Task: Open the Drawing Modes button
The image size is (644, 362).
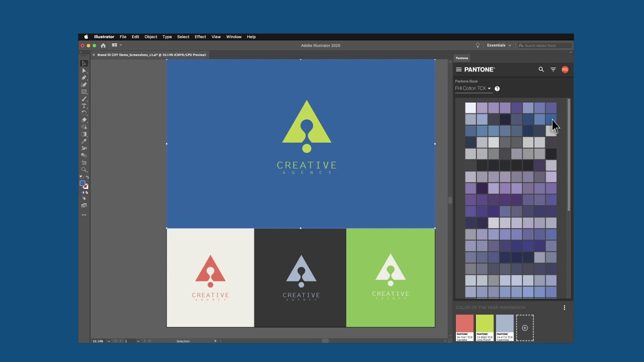Action: [84, 199]
